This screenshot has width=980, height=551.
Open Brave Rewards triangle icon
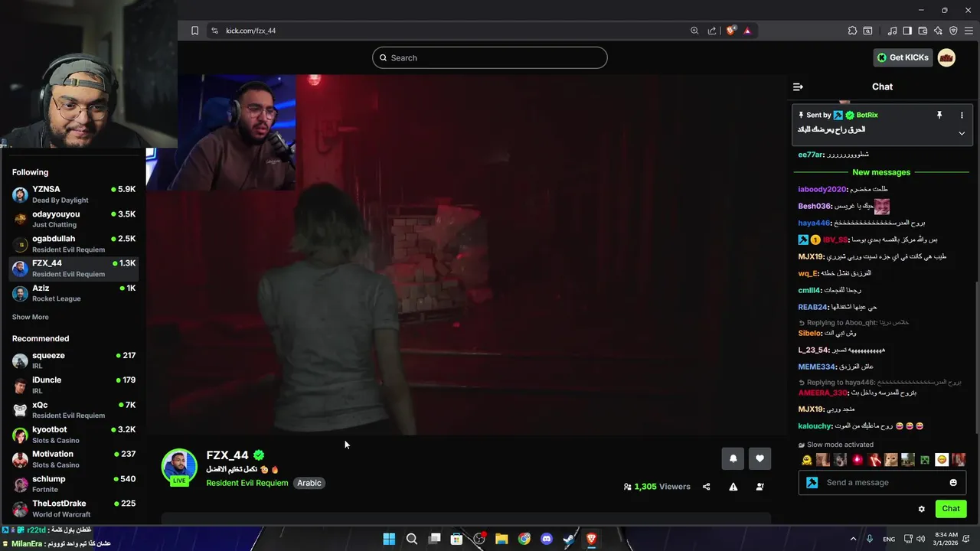pos(747,31)
